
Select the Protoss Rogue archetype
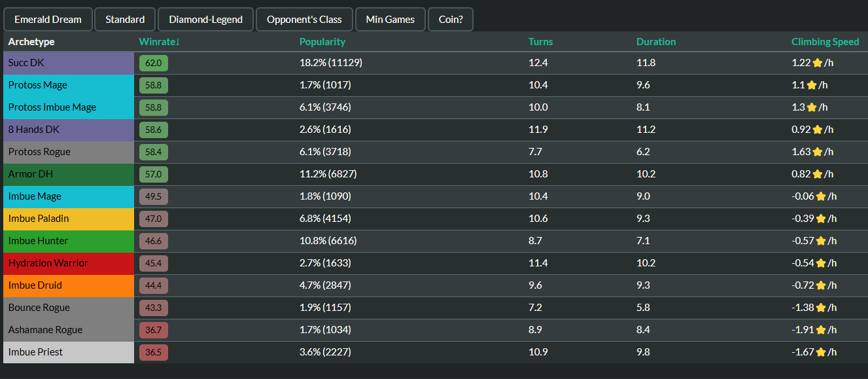point(69,152)
